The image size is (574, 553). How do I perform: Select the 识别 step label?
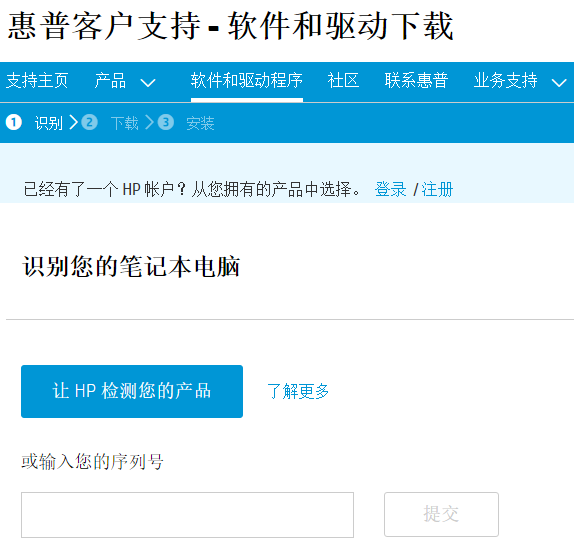[x=49, y=123]
